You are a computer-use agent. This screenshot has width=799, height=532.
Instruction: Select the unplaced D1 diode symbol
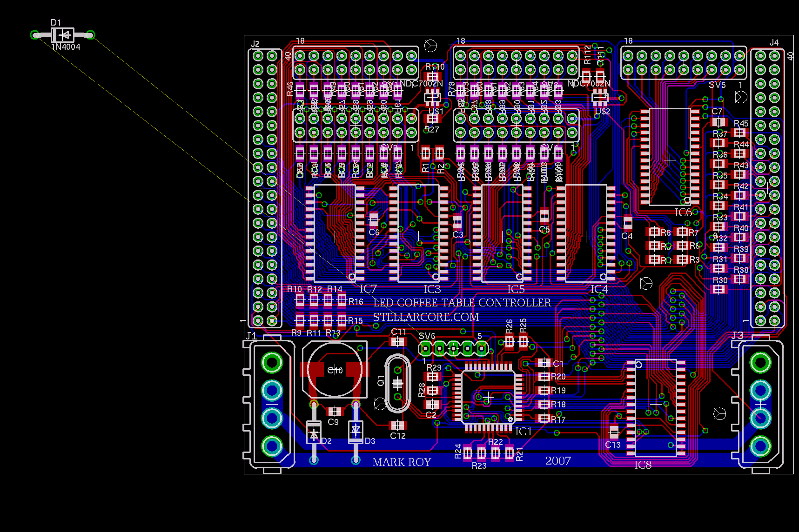[62, 35]
